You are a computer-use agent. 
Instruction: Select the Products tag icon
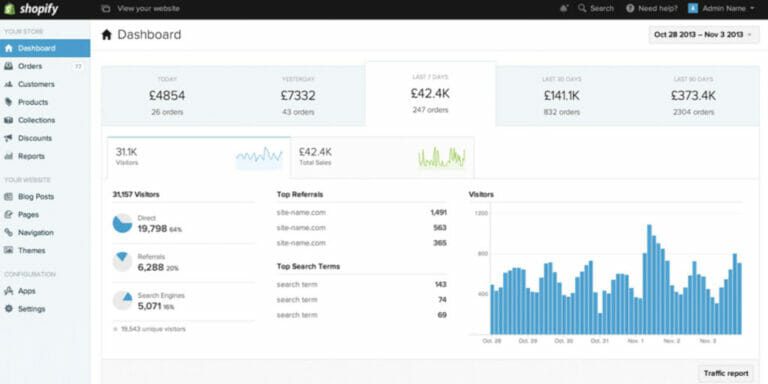8,102
